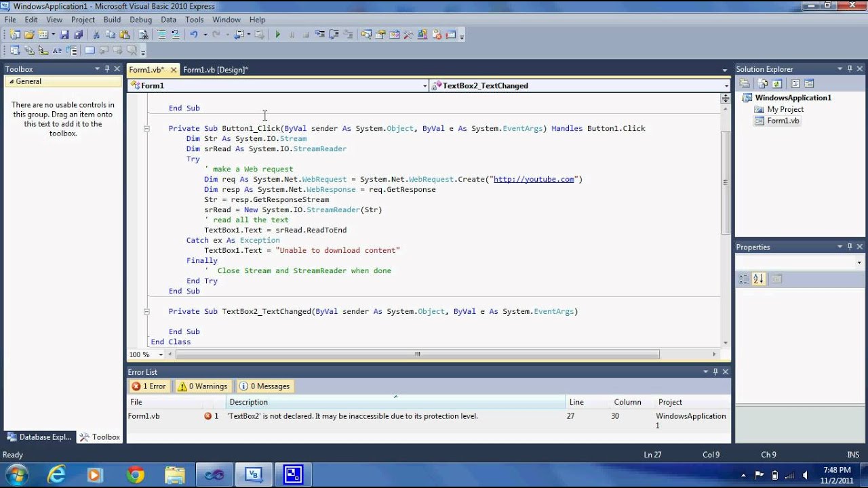Open the Form1 class name dropdown
This screenshot has width=868, height=488.
click(x=425, y=85)
